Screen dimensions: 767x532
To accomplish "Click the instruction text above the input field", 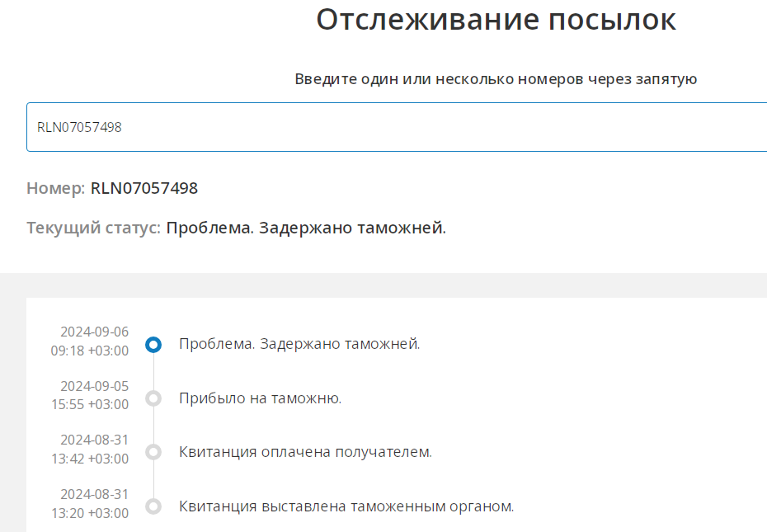I will (496, 79).
